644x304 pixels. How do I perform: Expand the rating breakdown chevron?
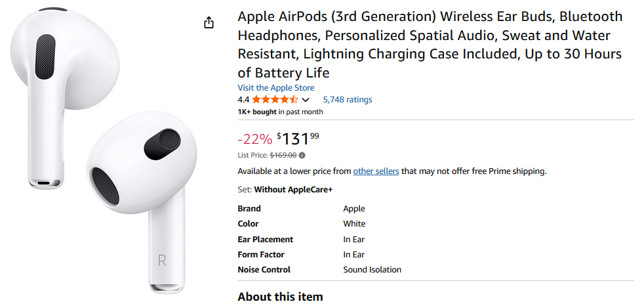click(306, 100)
